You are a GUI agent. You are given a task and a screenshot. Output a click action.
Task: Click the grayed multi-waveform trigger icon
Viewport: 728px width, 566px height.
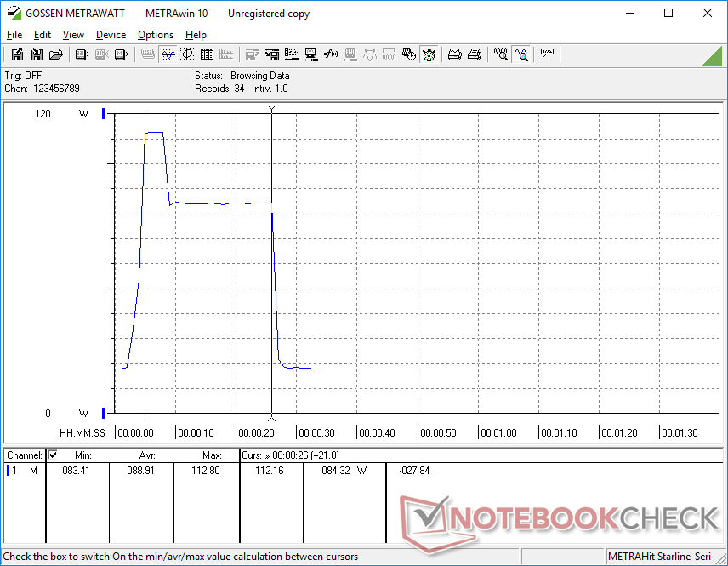pos(389,54)
